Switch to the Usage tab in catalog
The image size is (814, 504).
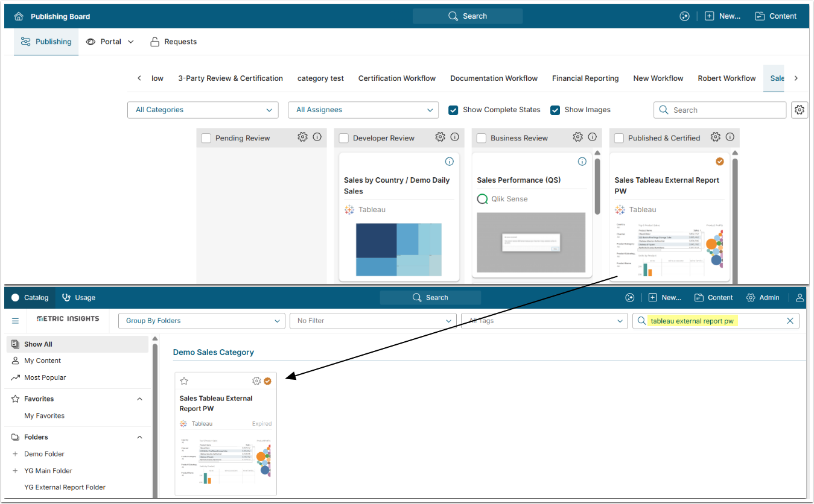(78, 297)
